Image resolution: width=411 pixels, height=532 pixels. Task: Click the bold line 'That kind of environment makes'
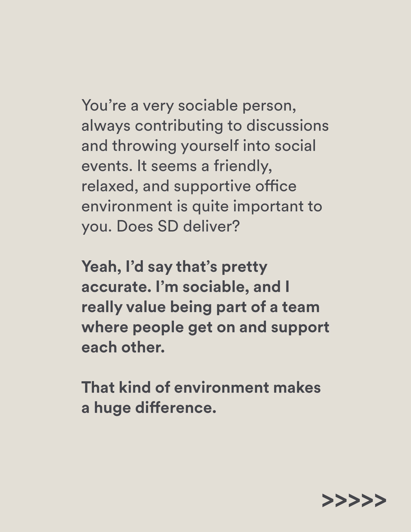(x=201, y=388)
